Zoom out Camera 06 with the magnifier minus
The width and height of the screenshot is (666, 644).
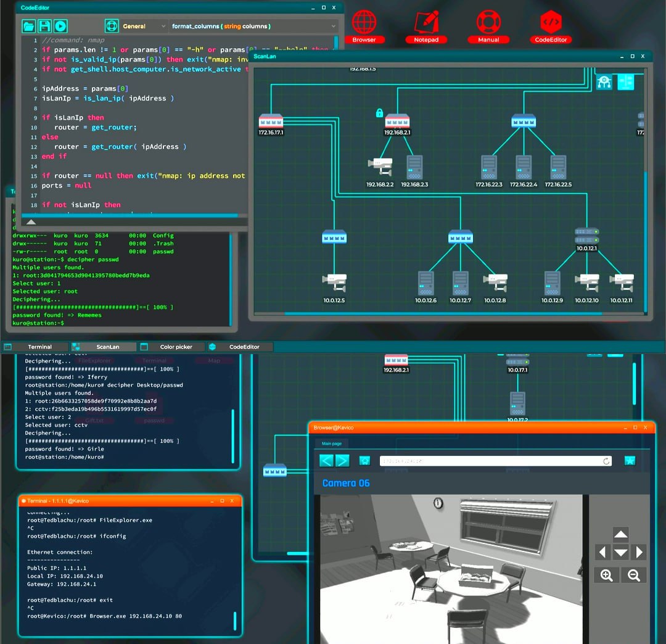634,575
